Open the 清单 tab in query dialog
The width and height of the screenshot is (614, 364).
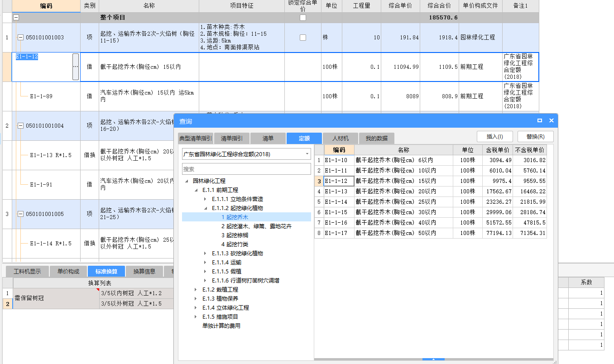(x=268, y=139)
